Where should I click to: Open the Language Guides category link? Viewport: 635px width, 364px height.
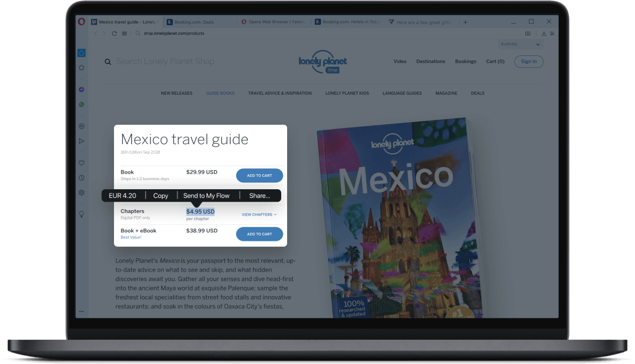click(x=402, y=93)
